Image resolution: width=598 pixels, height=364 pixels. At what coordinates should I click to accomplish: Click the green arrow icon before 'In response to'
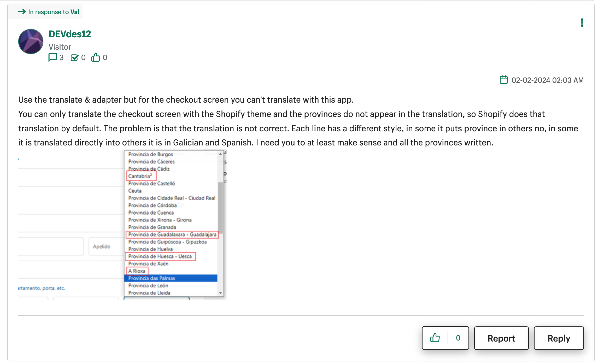22,11
